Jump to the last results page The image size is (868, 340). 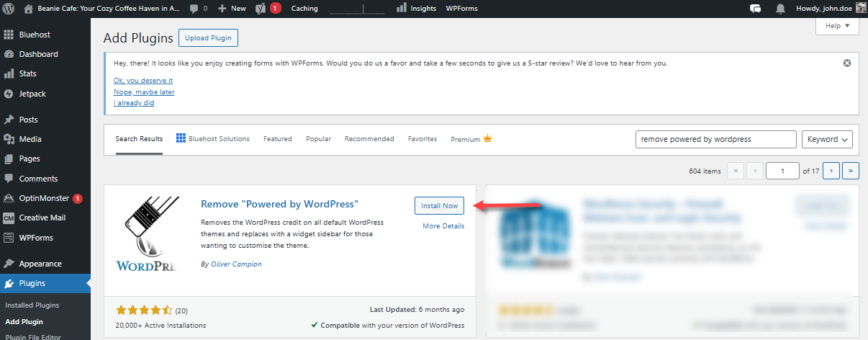click(x=851, y=171)
